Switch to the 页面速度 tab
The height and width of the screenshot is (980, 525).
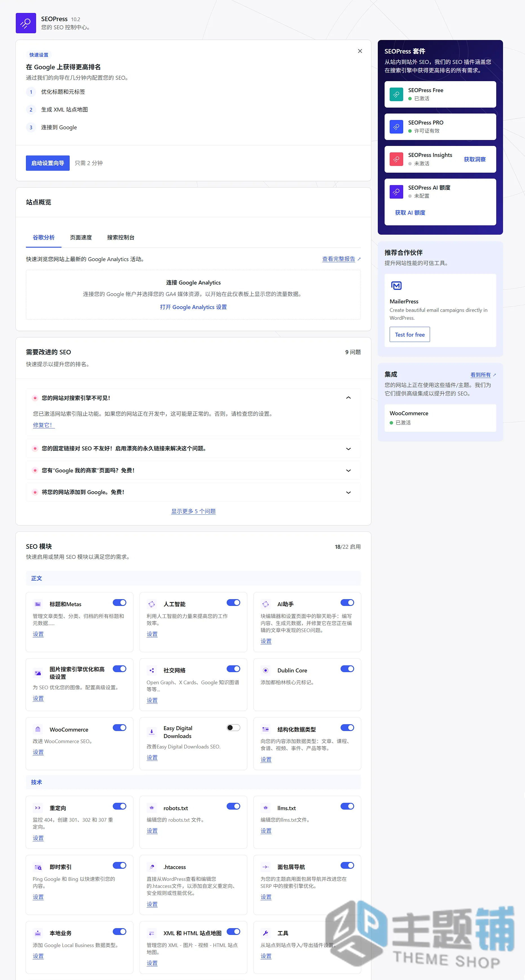81,237
